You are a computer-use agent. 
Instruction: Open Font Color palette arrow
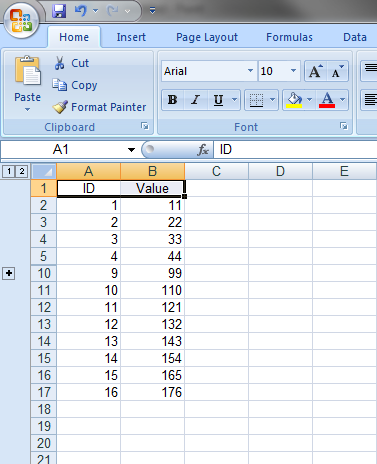343,100
